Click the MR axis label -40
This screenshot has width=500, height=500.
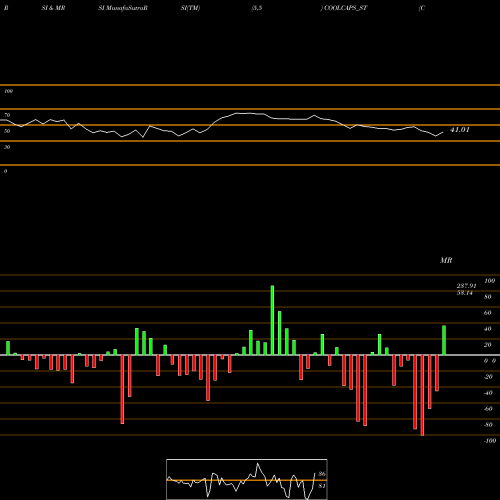tap(488, 393)
